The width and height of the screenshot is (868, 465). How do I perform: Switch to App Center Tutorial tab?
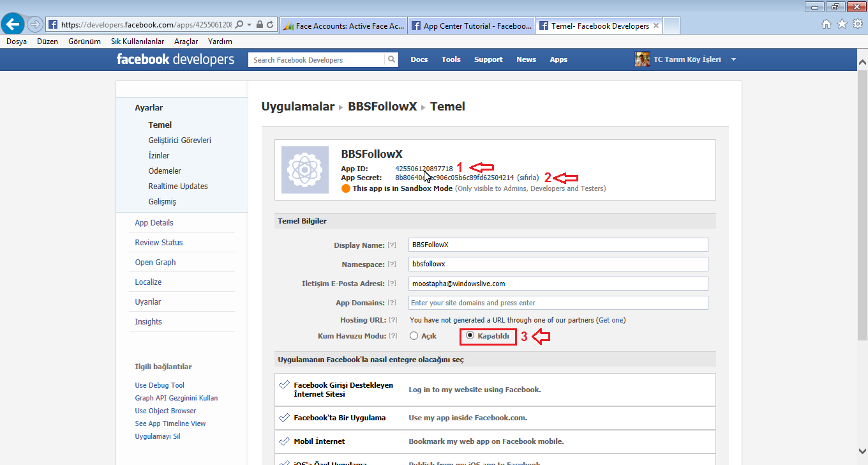(x=472, y=26)
